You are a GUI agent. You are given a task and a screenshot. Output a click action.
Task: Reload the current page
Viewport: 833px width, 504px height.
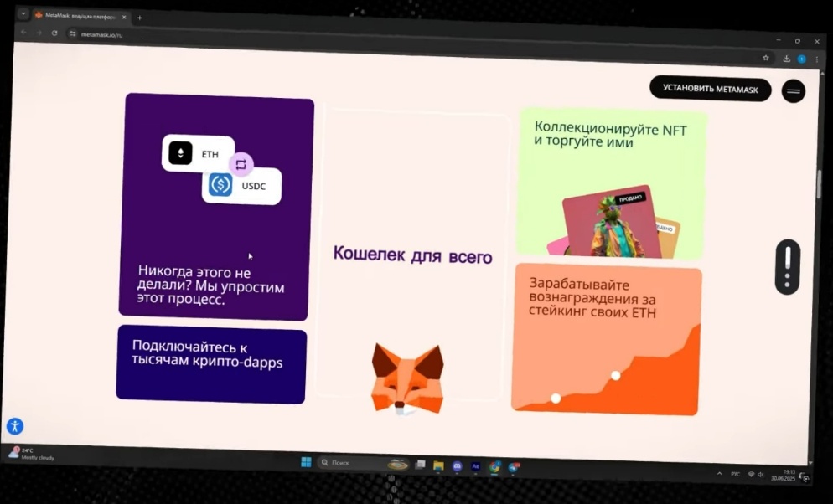click(x=53, y=36)
